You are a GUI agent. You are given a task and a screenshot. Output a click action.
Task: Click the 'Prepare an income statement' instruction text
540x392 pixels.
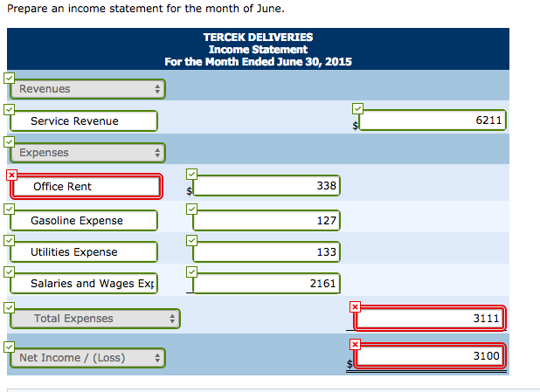click(146, 8)
